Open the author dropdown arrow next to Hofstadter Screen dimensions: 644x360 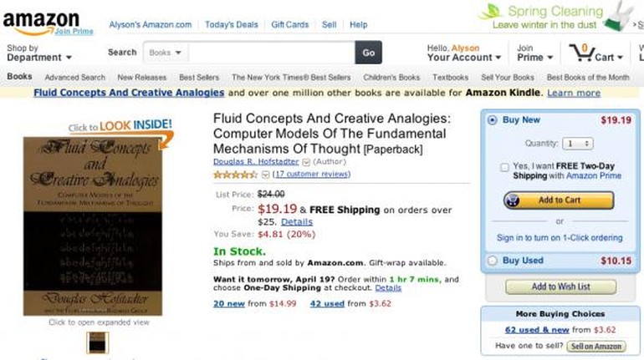point(305,162)
